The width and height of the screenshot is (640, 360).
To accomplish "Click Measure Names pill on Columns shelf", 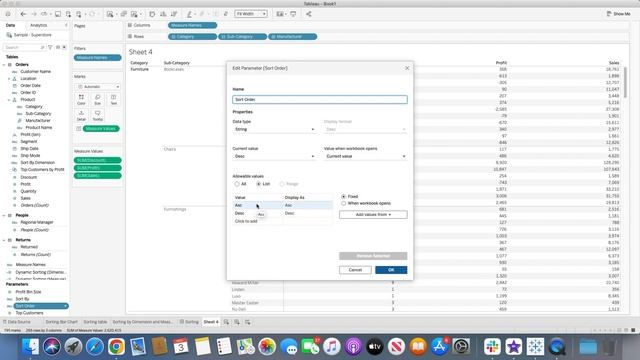I will (x=192, y=25).
